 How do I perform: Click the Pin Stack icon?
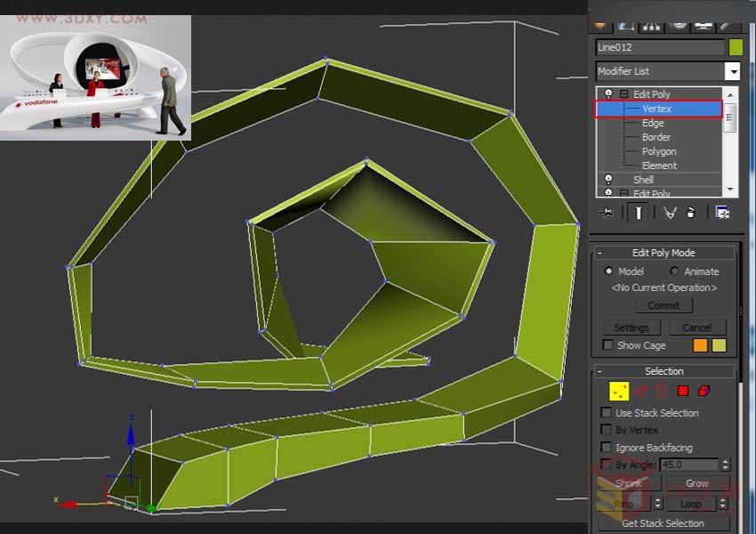point(607,212)
